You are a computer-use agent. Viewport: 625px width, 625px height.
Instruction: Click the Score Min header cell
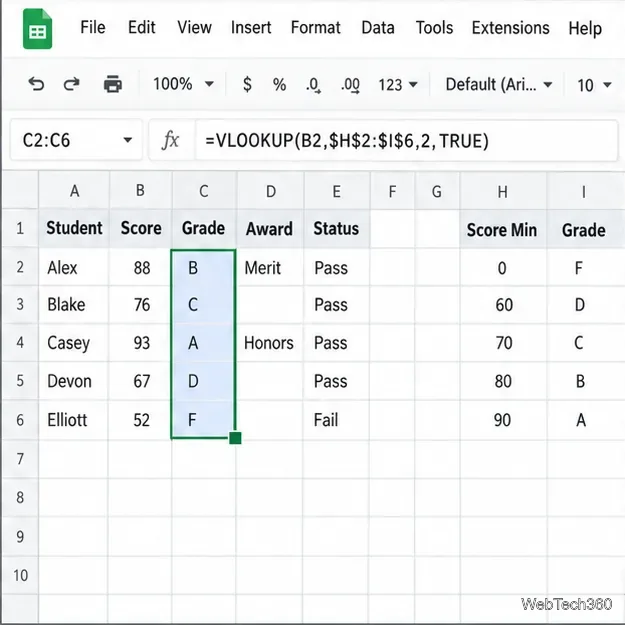click(x=503, y=230)
